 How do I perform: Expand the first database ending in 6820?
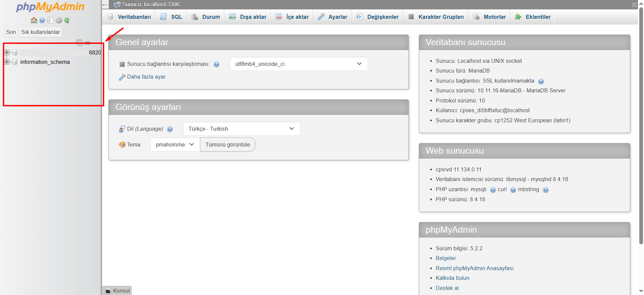coord(7,52)
